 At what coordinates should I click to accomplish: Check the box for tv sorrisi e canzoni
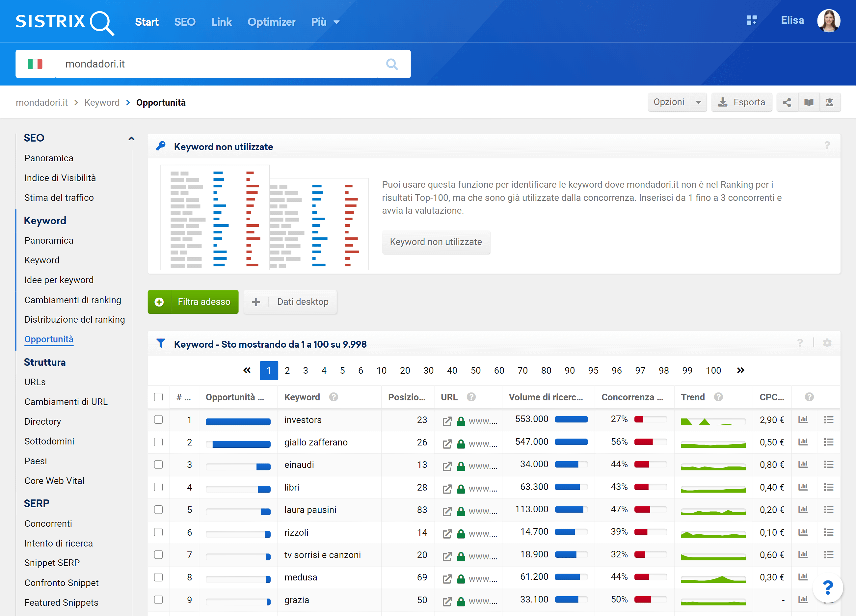pos(158,554)
